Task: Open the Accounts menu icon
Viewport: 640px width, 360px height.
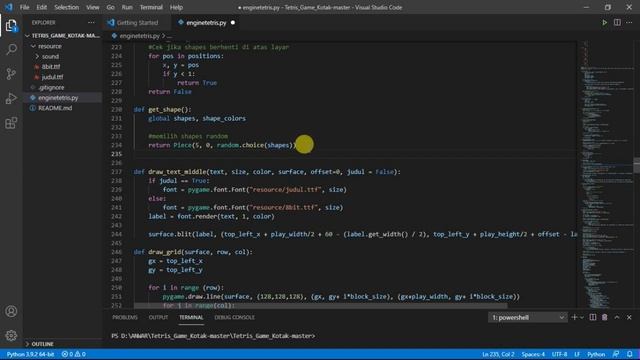Action: click(11, 311)
